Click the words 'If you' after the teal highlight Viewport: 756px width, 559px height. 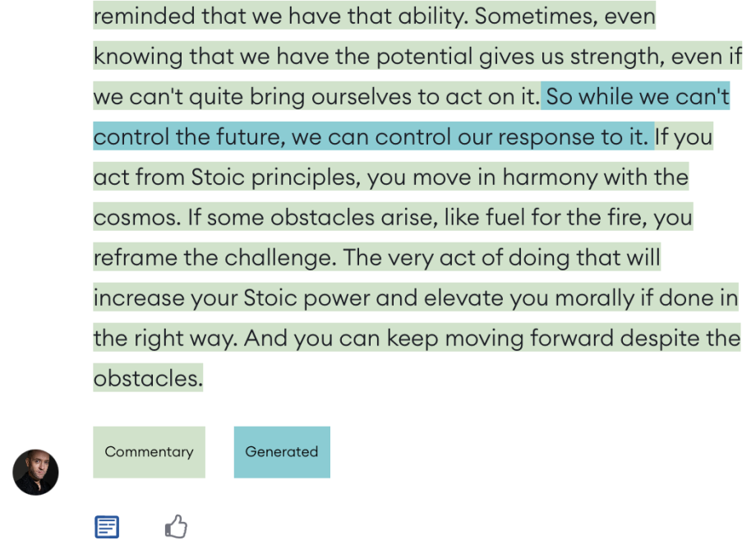click(683, 137)
